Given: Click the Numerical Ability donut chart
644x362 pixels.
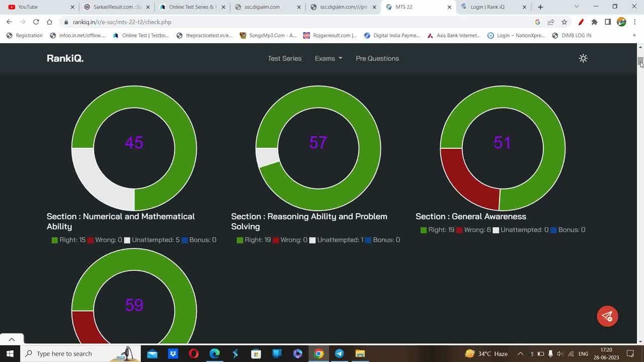Looking at the screenshot, I should coord(134,148).
